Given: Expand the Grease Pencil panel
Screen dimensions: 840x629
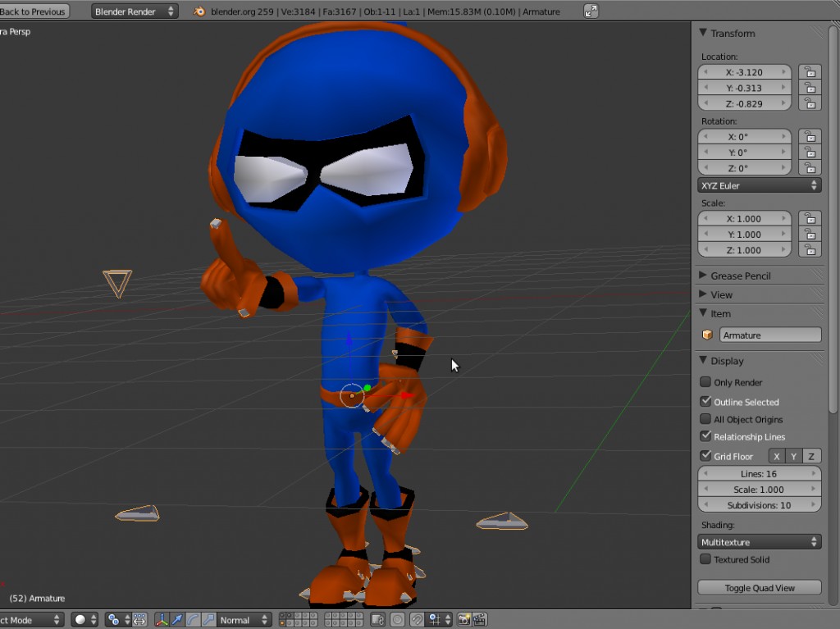Looking at the screenshot, I should click(x=738, y=276).
